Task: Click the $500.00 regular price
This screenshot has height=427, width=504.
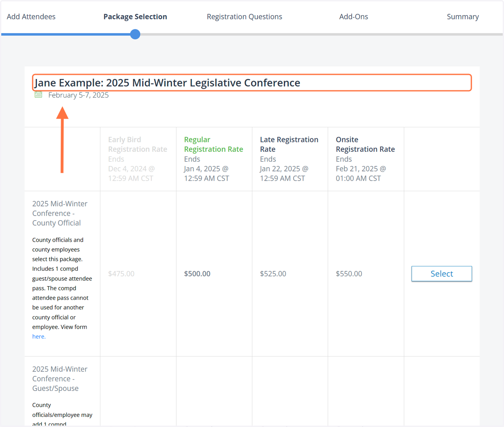Action: click(197, 274)
